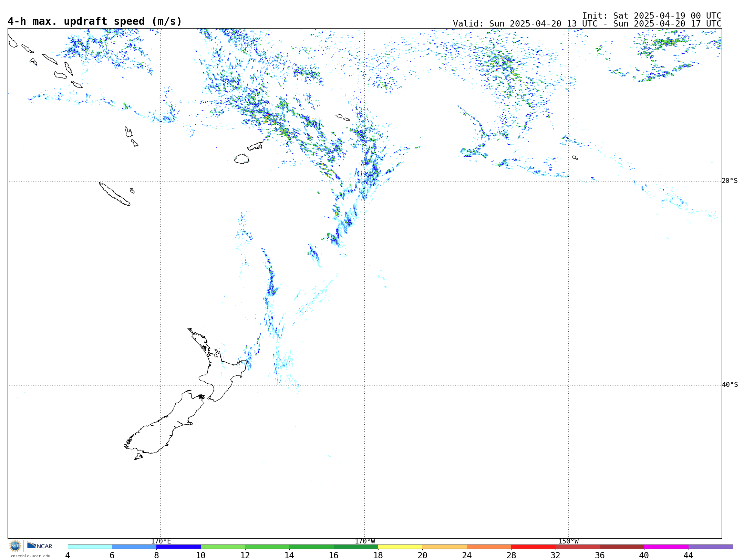Screen dimensions: 744x560
Task: Pick the light orange 20–24 colorbar segment
Action: tap(445, 547)
